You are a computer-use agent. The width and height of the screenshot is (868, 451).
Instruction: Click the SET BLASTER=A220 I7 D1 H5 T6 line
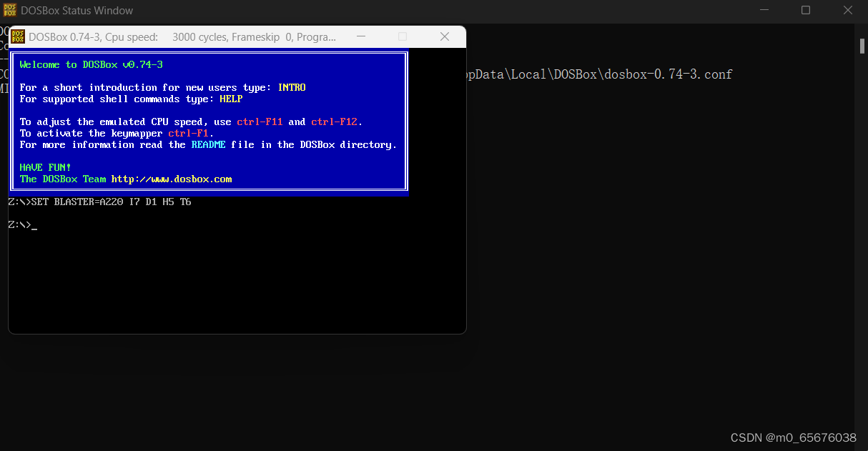[x=99, y=202]
